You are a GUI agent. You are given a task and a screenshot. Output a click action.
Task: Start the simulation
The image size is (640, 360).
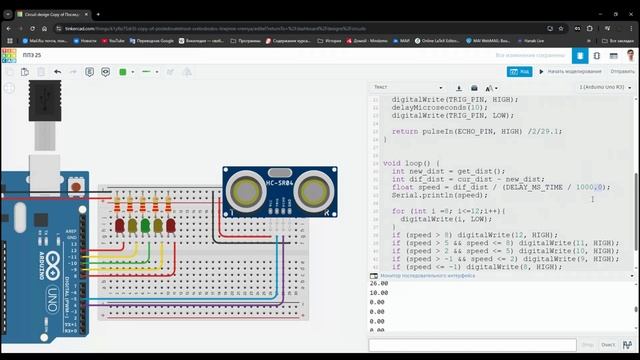570,72
